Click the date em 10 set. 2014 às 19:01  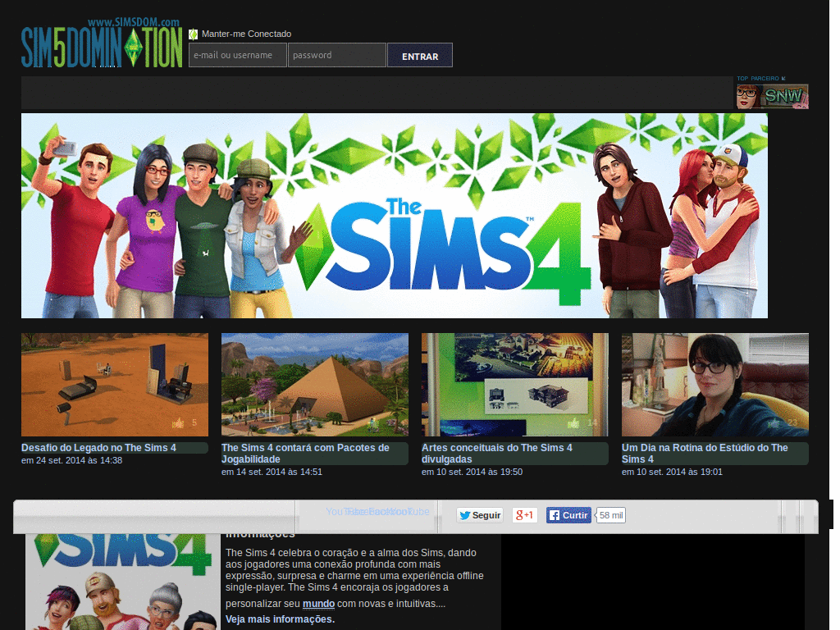(x=672, y=472)
